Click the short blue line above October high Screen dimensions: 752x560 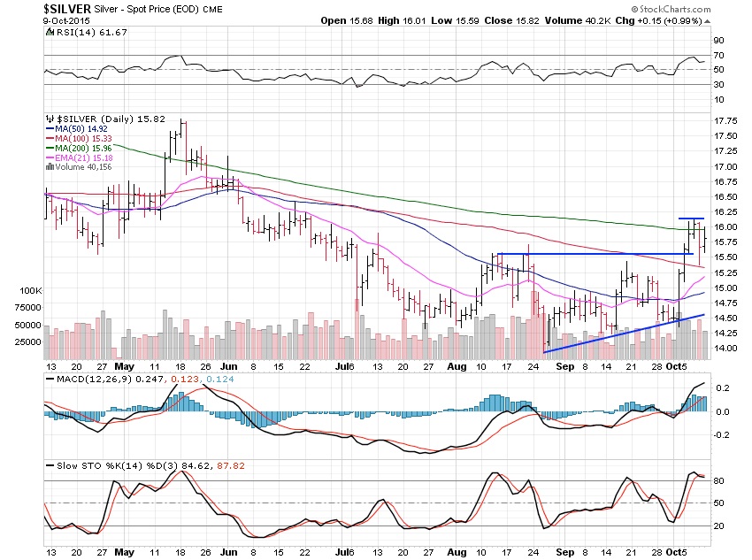pos(691,218)
